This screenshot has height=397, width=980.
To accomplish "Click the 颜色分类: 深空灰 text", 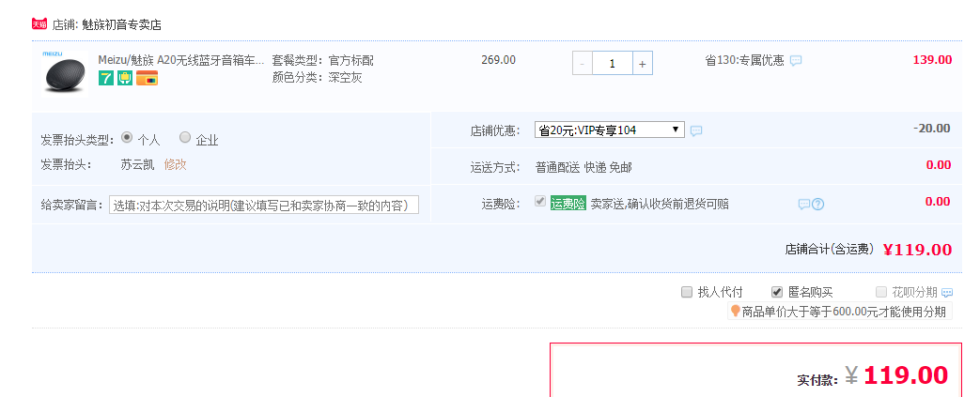I will pyautogui.click(x=317, y=77).
